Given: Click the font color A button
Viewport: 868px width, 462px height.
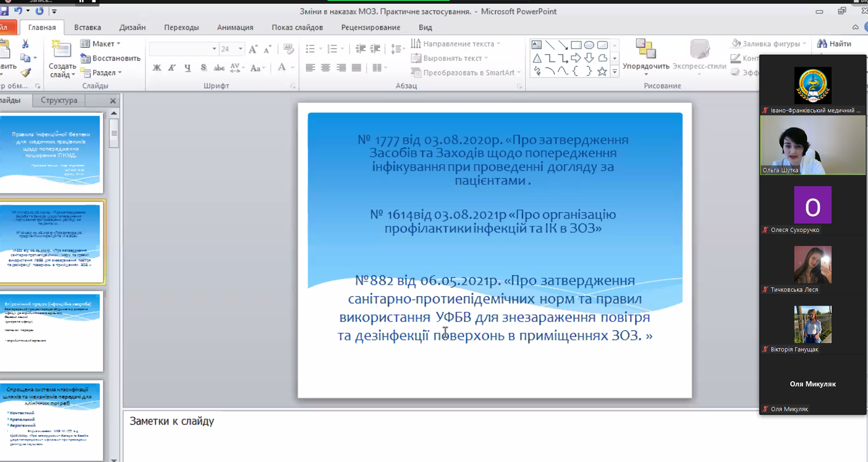Looking at the screenshot, I should [282, 68].
